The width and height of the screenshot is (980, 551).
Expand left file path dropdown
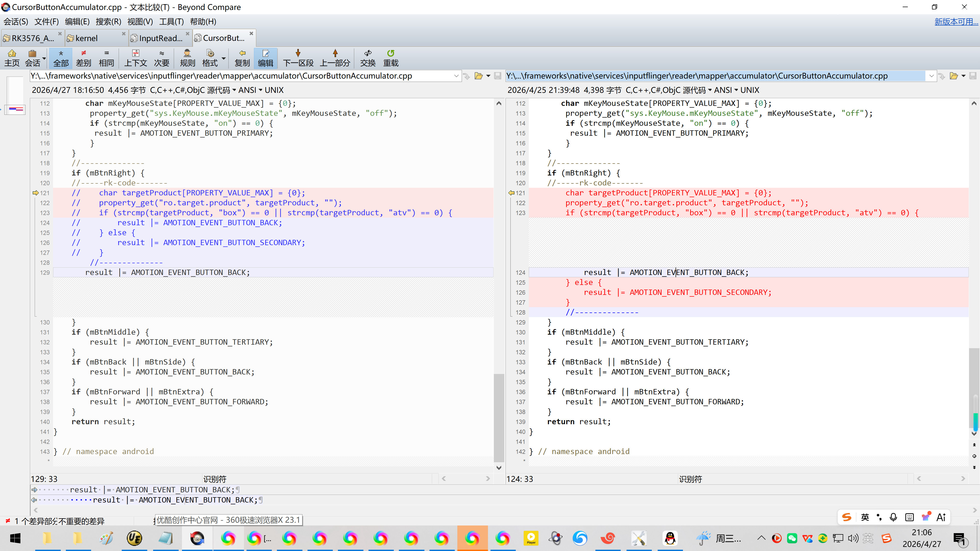pos(456,76)
